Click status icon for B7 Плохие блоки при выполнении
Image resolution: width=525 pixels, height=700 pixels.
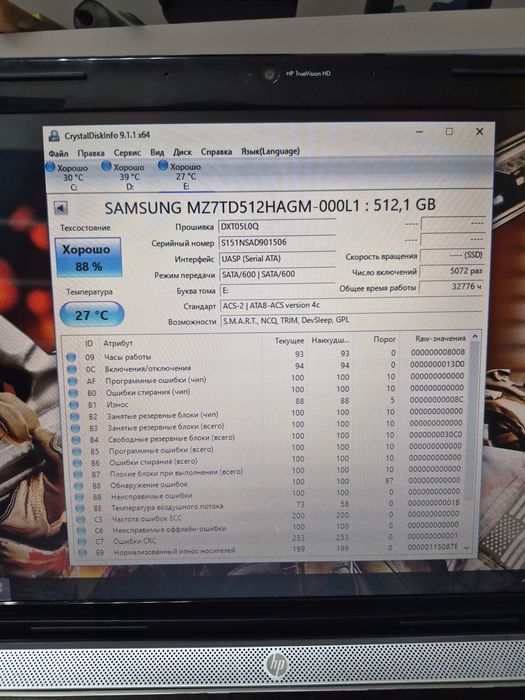(x=78, y=474)
